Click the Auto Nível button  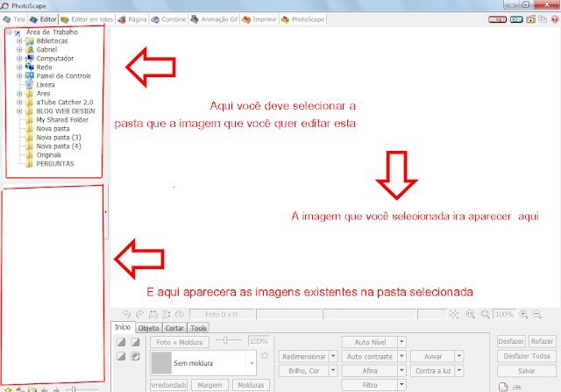click(370, 342)
